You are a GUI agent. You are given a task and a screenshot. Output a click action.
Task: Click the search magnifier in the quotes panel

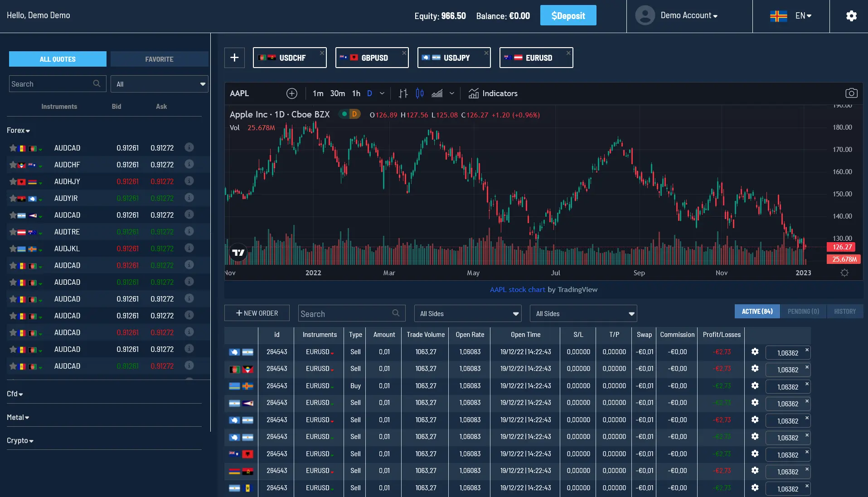point(97,84)
